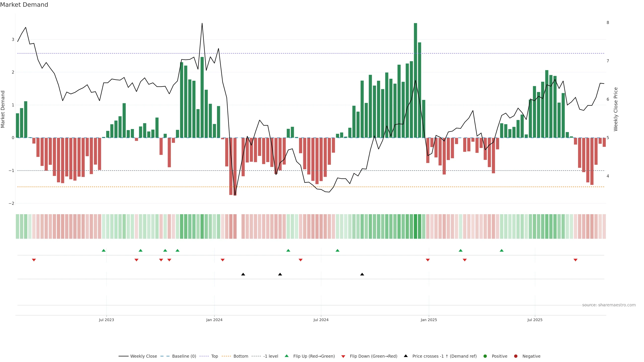Click the Jan 2025 x-axis label
This screenshot has height=362, width=644.
coord(429,320)
